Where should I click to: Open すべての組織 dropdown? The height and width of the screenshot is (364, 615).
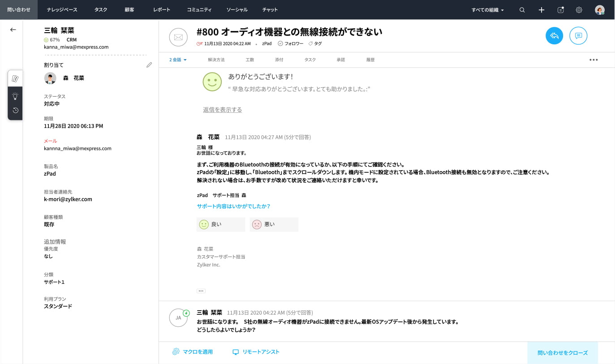[488, 10]
